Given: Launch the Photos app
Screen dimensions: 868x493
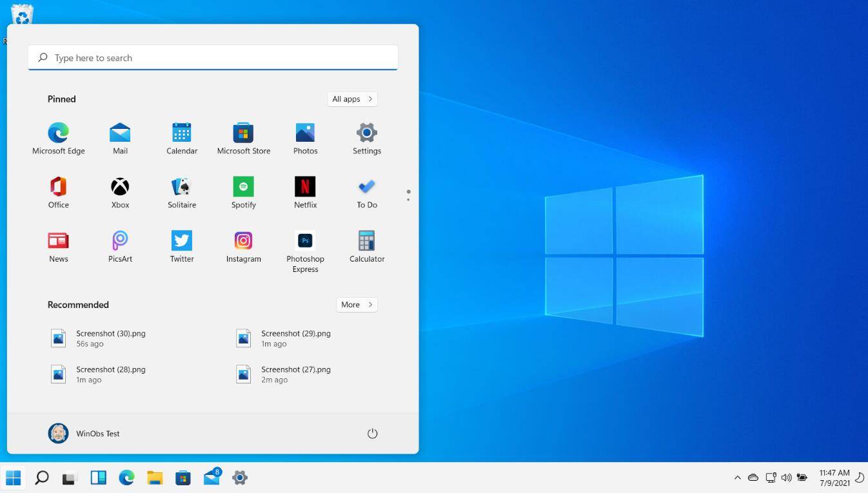Looking at the screenshot, I should tap(305, 139).
